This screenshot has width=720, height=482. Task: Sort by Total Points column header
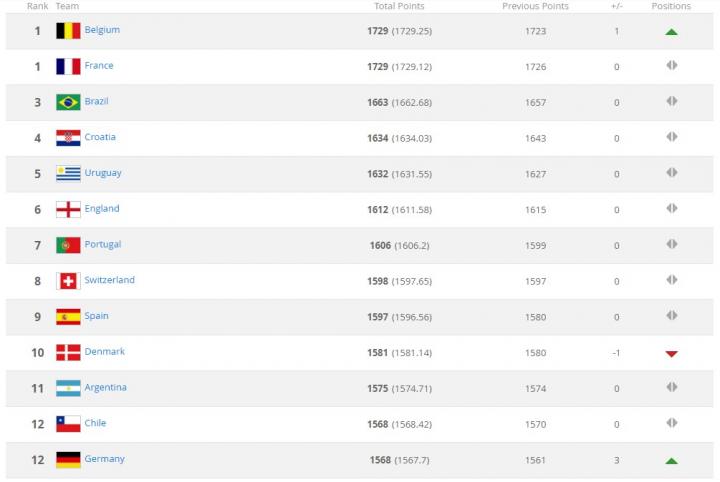point(399,6)
